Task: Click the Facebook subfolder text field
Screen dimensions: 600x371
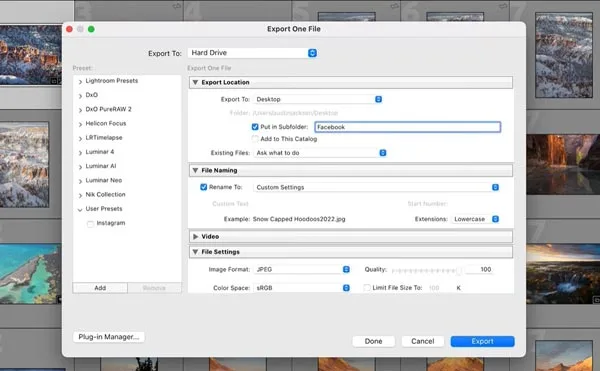Action: tap(408, 127)
